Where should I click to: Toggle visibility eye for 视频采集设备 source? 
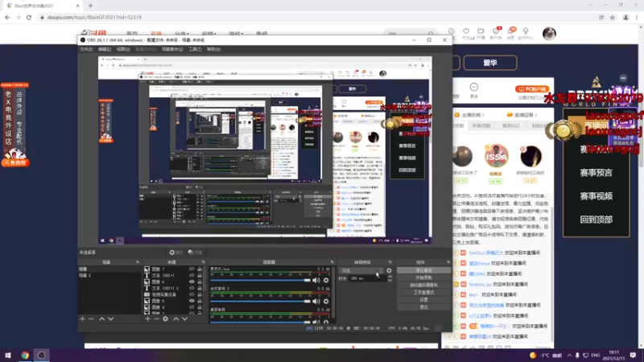[192, 294]
